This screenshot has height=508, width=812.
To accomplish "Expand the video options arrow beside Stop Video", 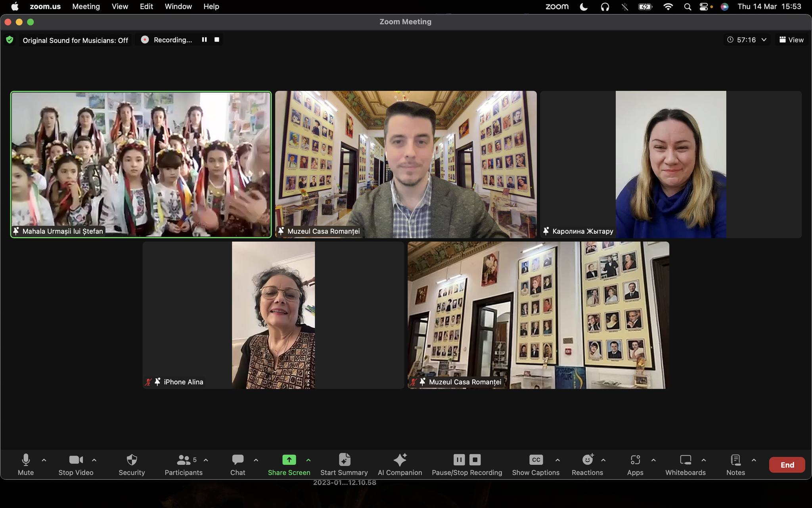I will [x=94, y=460].
